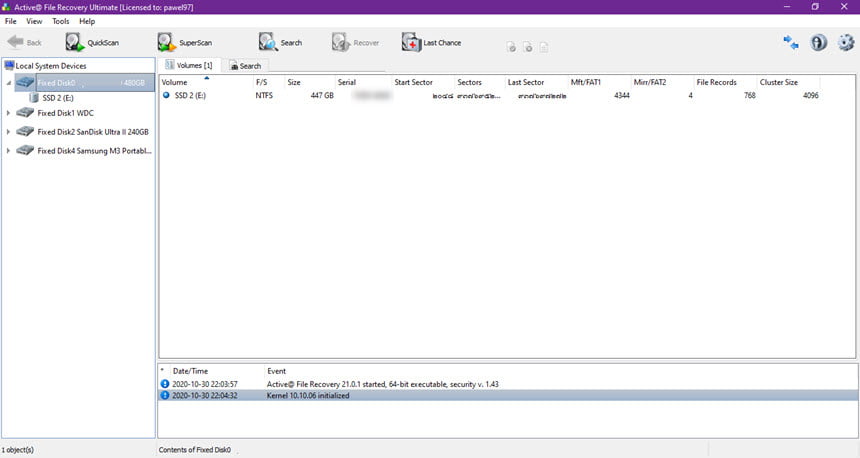Viewport: 860px width, 458px height.
Task: Click the Back arrow button
Action: coord(24,42)
